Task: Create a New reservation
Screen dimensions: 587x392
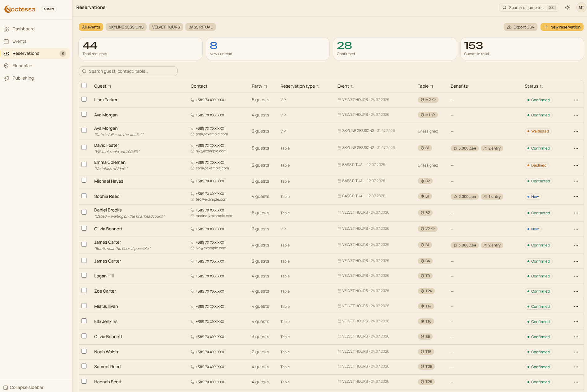Action: [x=562, y=27]
